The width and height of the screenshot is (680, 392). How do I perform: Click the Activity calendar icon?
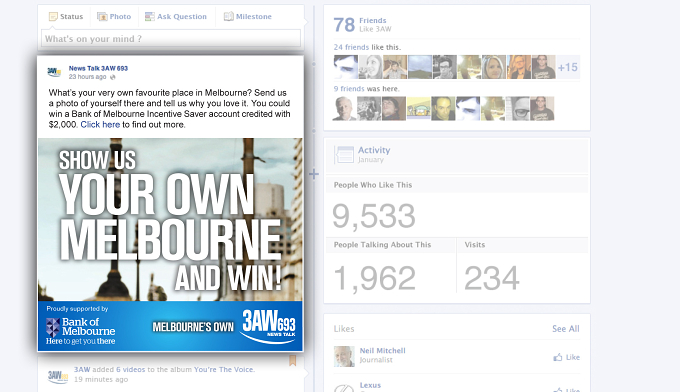coord(344,154)
